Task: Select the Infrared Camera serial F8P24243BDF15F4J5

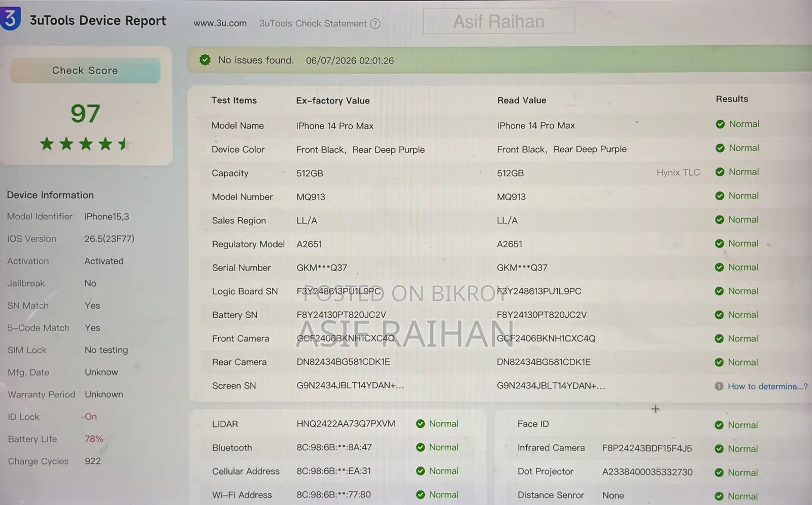Action: 647,449
